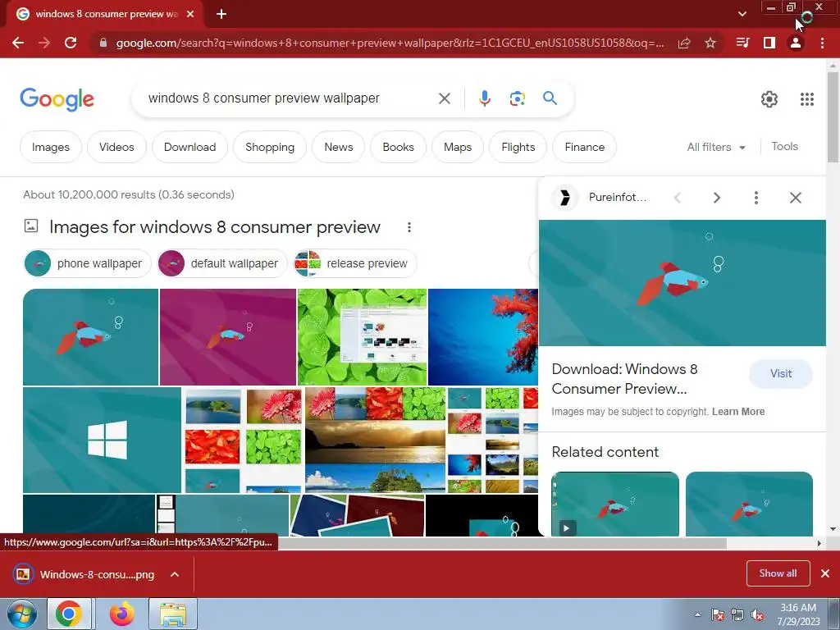Screen dimensions: 840x630
Task: Toggle the Chrome side panel
Action: click(769, 43)
